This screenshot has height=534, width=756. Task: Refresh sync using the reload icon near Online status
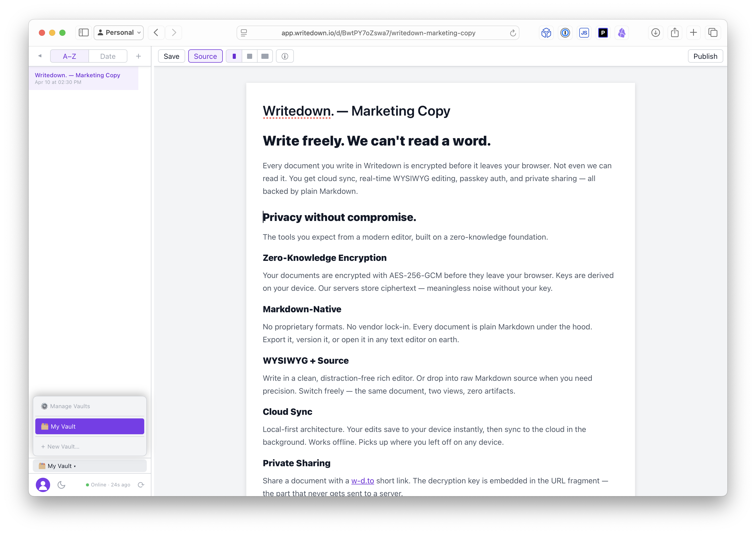point(141,485)
